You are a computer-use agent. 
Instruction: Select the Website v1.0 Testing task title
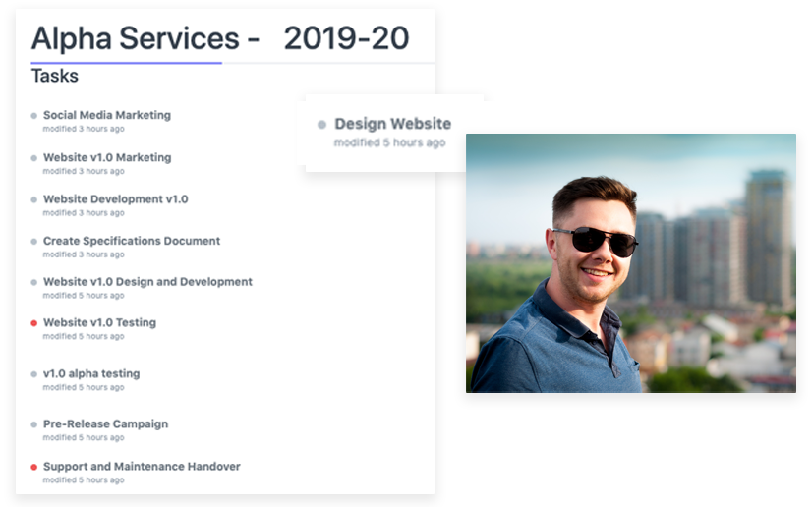pyautogui.click(x=99, y=322)
